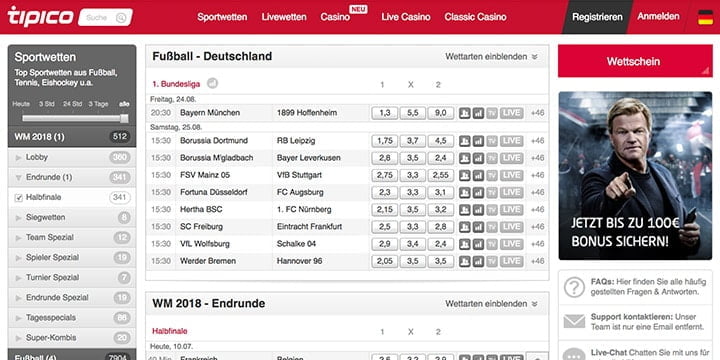Open the Classic Casino menu item
The width and height of the screenshot is (720, 360).
[475, 17]
